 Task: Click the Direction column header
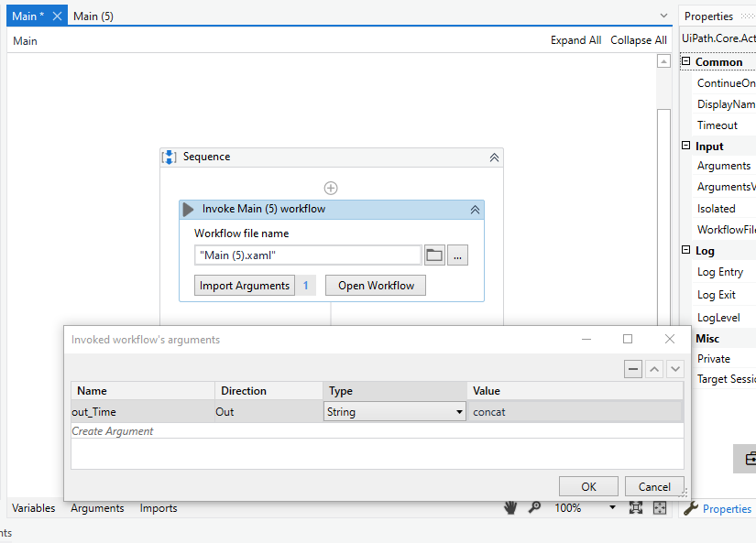(268, 391)
